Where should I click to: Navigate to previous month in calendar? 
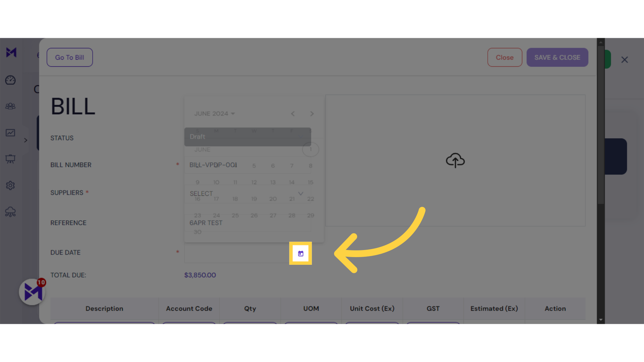pos(292,113)
